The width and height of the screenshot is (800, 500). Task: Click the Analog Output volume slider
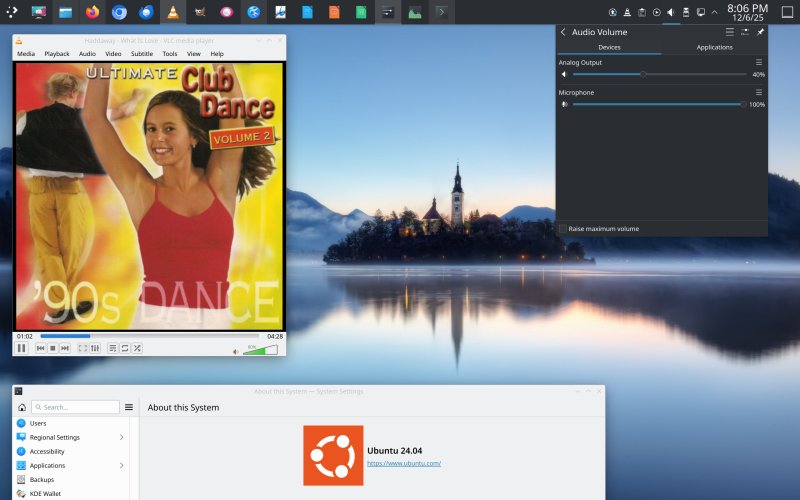[659, 74]
